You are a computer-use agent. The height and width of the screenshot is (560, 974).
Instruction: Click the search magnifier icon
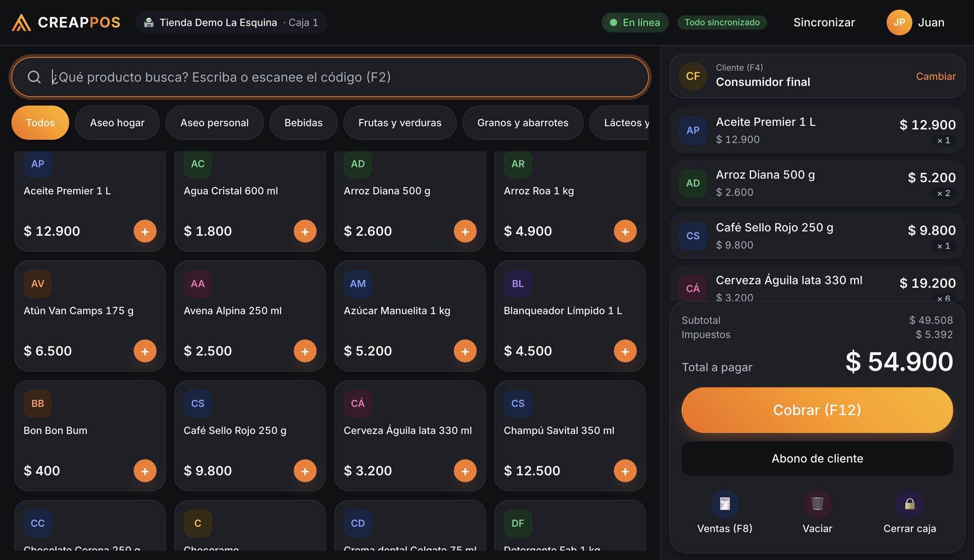point(34,77)
